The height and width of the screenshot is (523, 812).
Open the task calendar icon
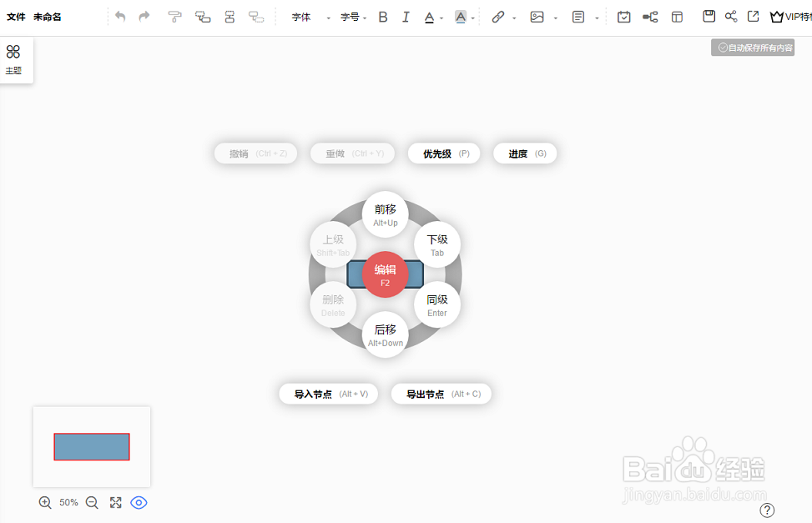click(x=624, y=17)
